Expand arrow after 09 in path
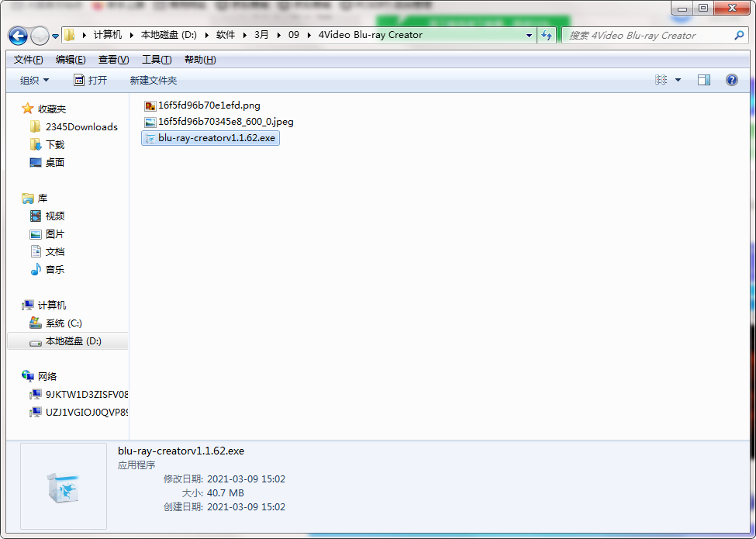 pyautogui.click(x=309, y=35)
